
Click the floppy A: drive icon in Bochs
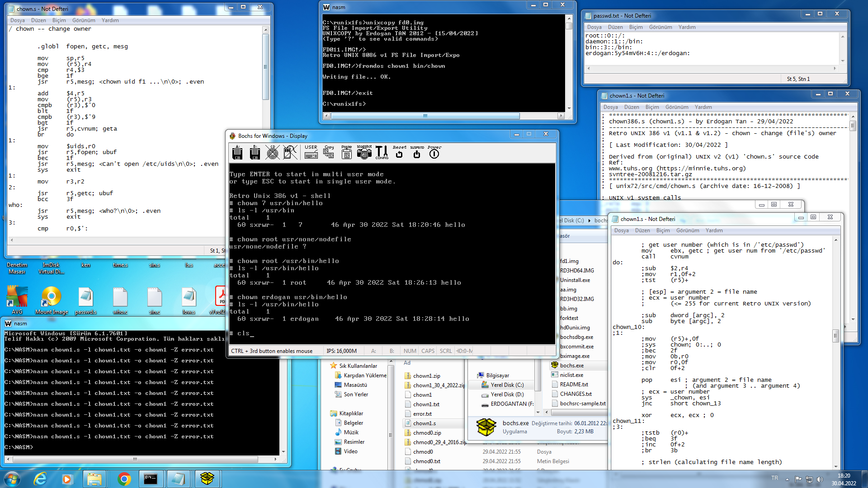tap(237, 153)
